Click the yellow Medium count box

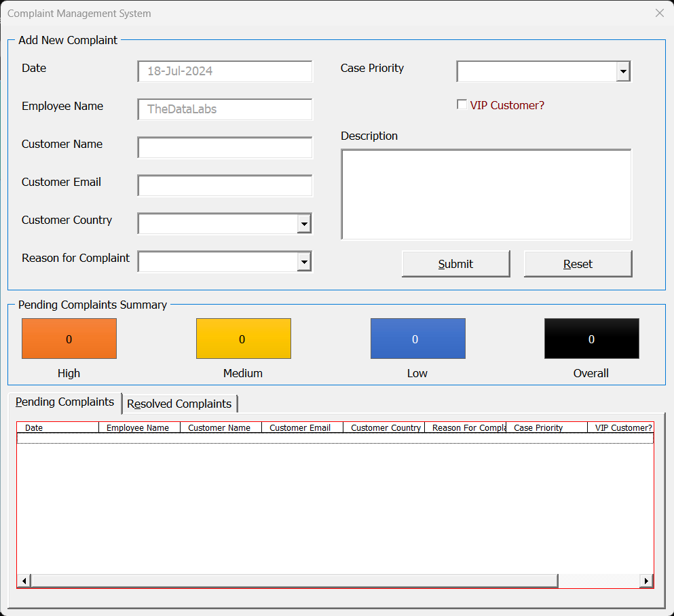(243, 339)
